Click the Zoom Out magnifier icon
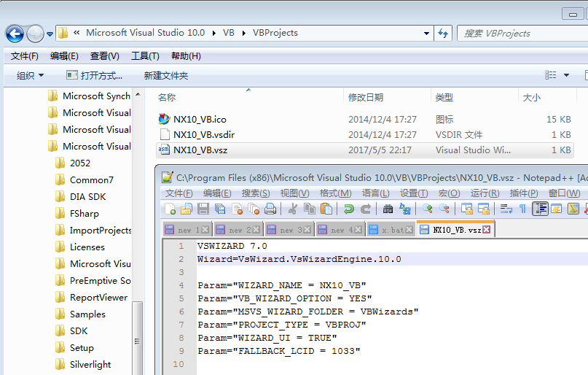 click(x=444, y=209)
